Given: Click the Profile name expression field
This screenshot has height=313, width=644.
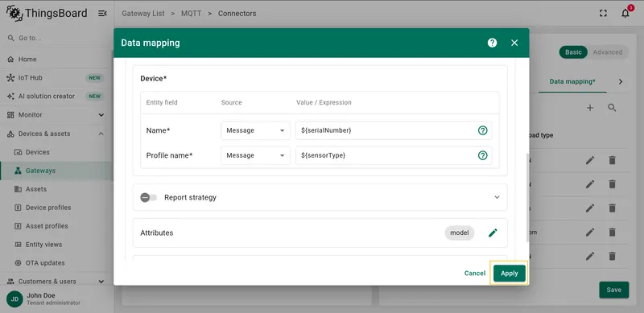Looking at the screenshot, I should (x=394, y=155).
